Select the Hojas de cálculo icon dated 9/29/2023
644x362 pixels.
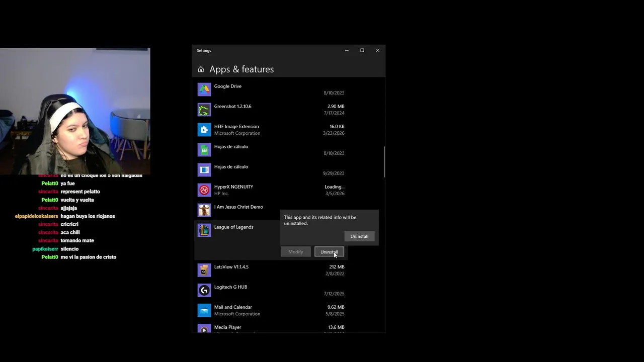(204, 170)
